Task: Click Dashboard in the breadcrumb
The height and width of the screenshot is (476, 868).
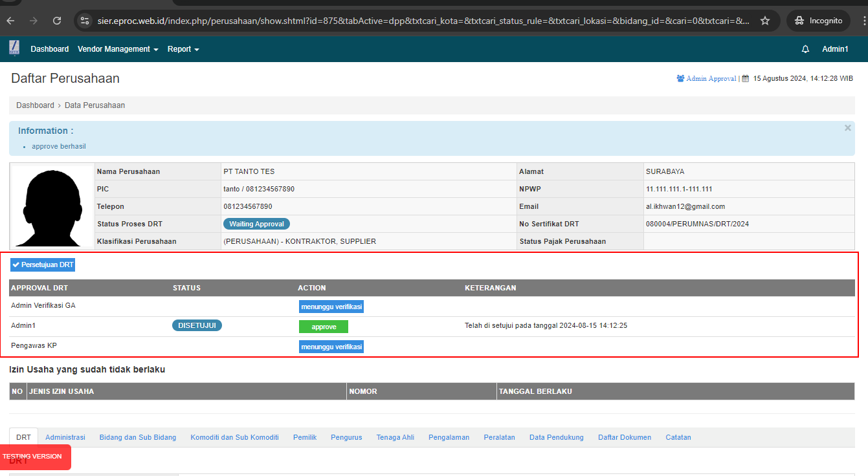Action: 35,105
